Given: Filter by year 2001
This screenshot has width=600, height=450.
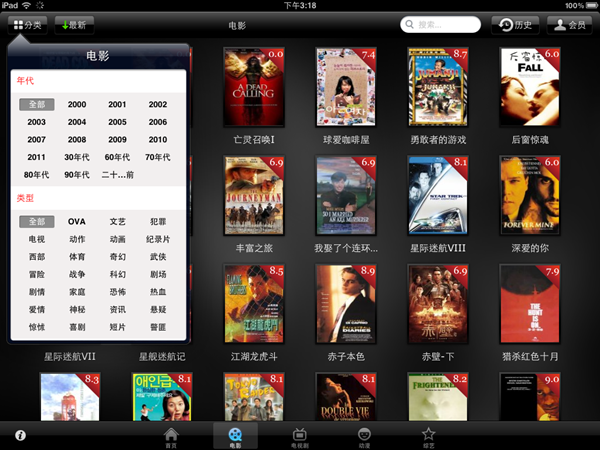Looking at the screenshot, I should click(x=117, y=104).
